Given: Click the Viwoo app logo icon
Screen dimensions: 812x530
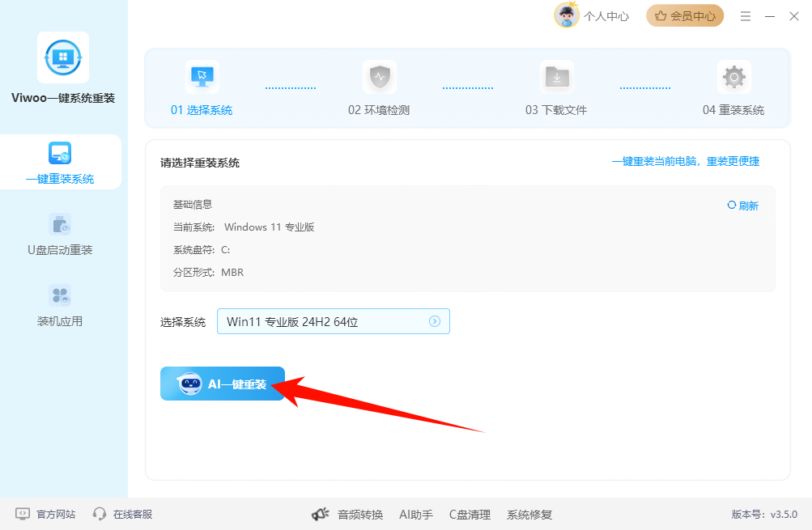Looking at the screenshot, I should pyautogui.click(x=63, y=57).
